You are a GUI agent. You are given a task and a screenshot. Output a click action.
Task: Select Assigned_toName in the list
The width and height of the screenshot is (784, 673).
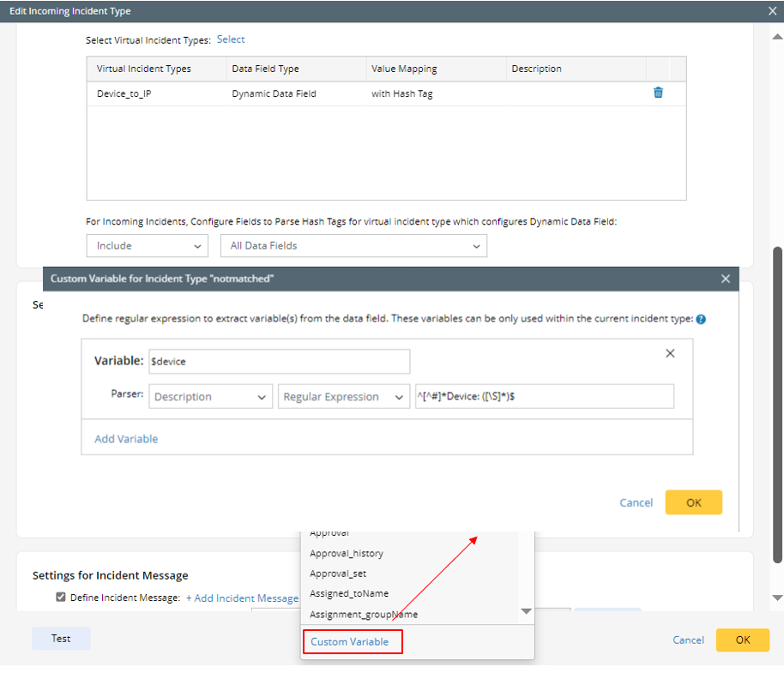[349, 593]
